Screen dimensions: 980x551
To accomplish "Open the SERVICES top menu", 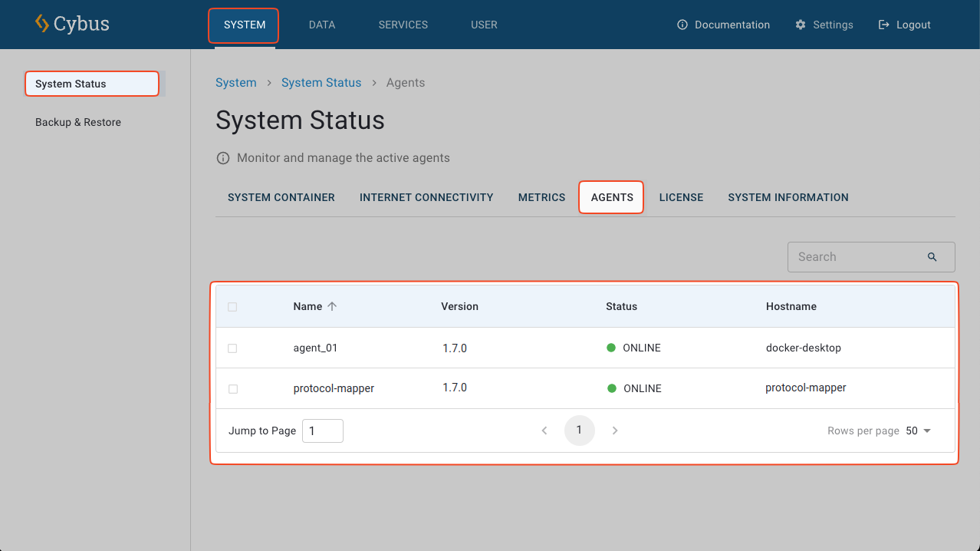I will point(403,25).
